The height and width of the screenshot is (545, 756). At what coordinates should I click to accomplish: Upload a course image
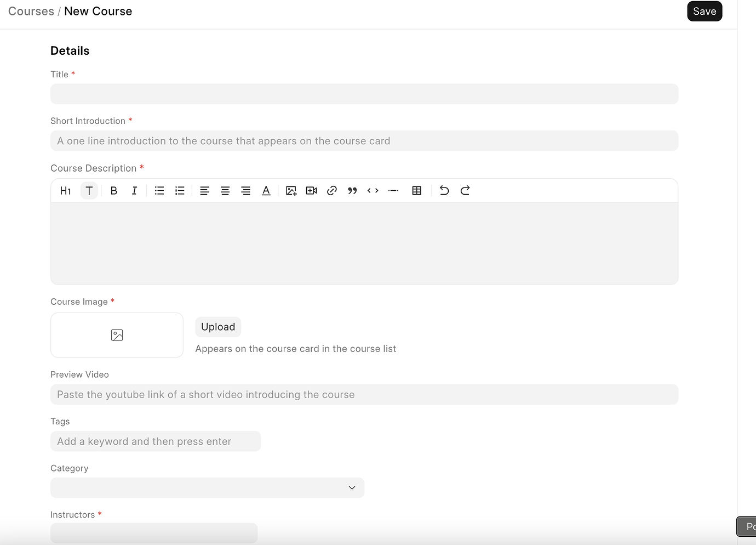pyautogui.click(x=218, y=327)
